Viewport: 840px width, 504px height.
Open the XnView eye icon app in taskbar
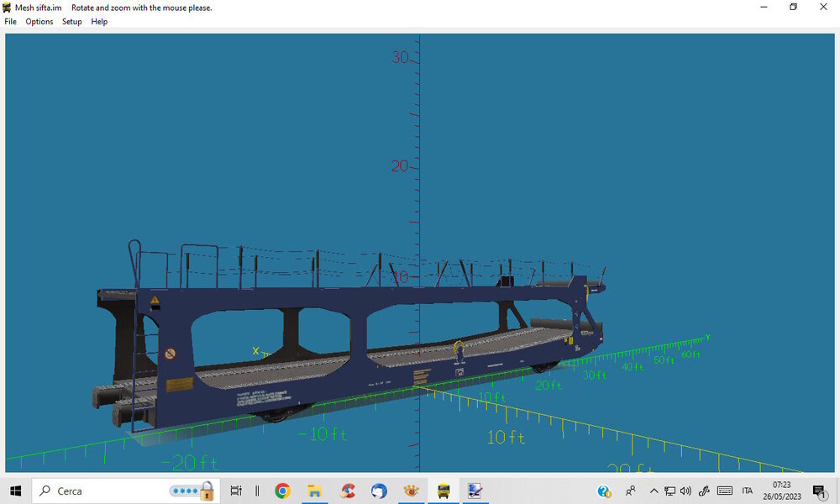411,491
